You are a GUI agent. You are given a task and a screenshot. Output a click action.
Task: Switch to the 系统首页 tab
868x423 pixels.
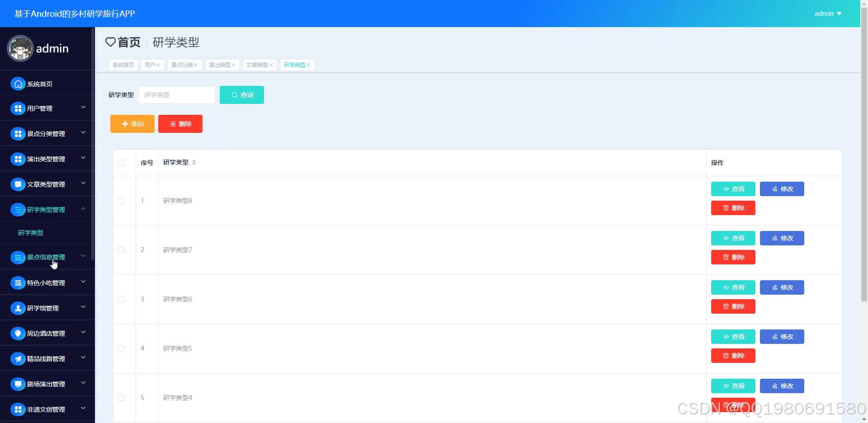point(123,65)
